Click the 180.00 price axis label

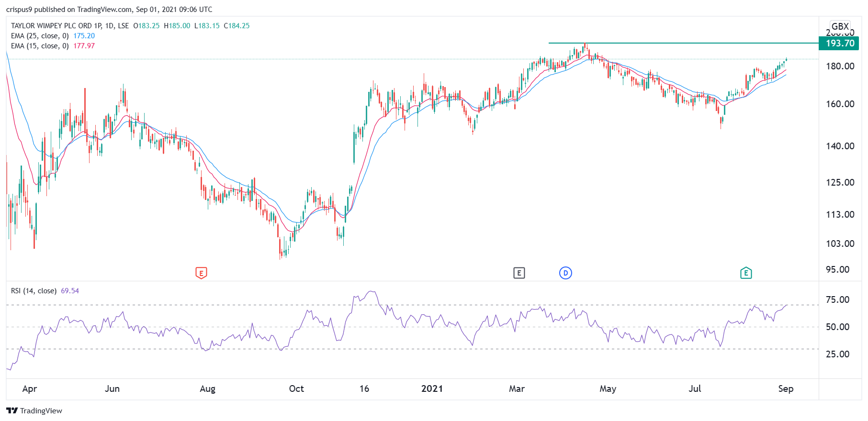pos(840,66)
